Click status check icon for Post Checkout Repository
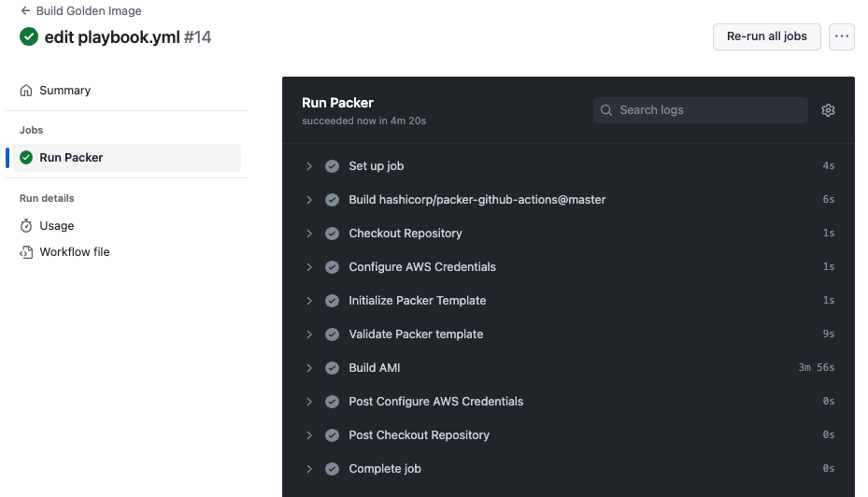Screen dimensions: 868x497 (332, 435)
